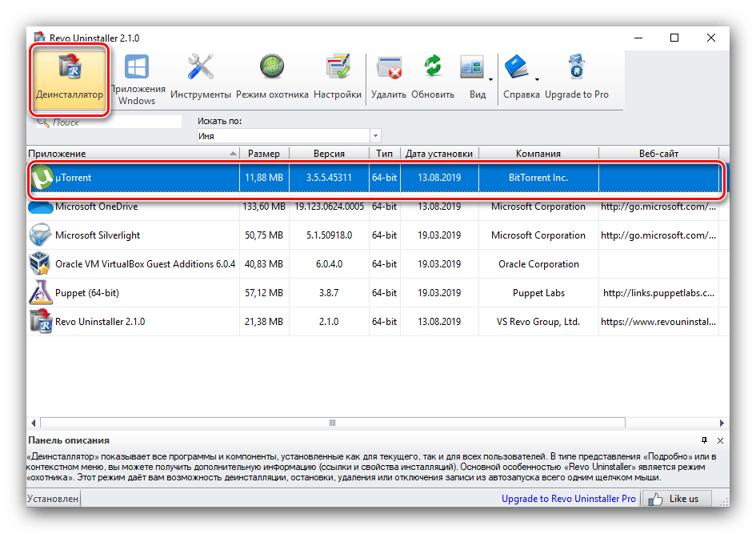Click the Поиск search field
The width and height of the screenshot is (756, 534).
pyautogui.click(x=114, y=122)
